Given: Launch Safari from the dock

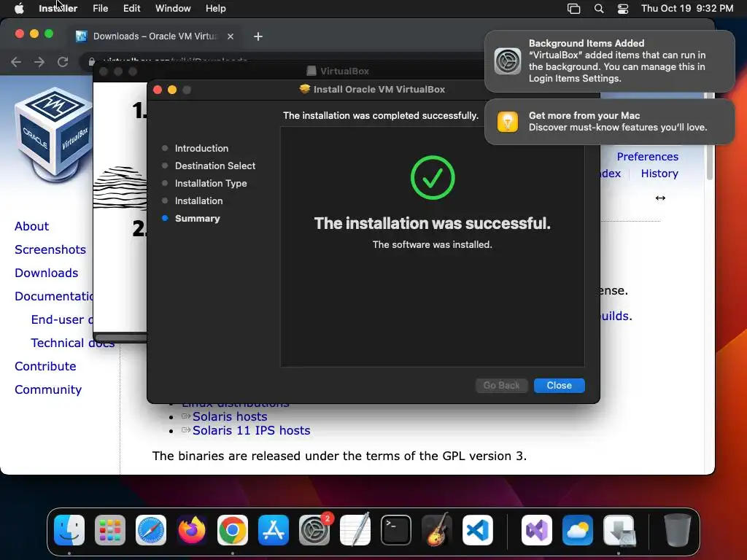Looking at the screenshot, I should [x=151, y=530].
